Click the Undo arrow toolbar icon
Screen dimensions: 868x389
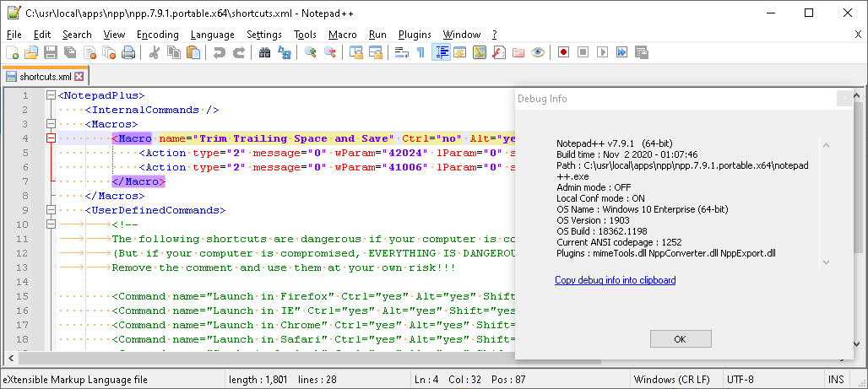[220, 52]
